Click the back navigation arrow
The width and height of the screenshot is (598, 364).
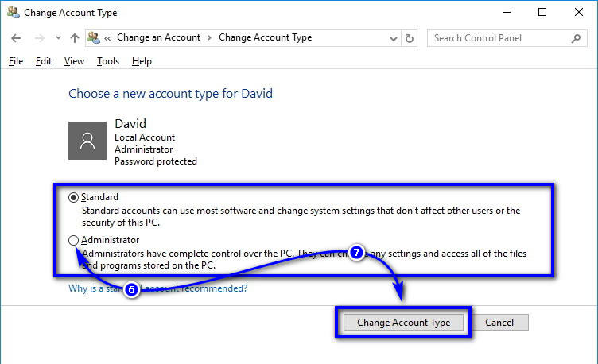click(17, 38)
